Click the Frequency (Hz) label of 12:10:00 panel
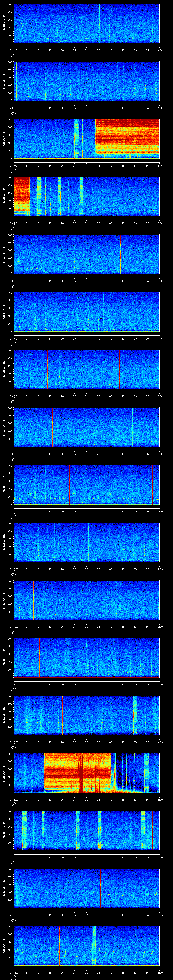Screen dimensions: 173x980 click(4, 542)
